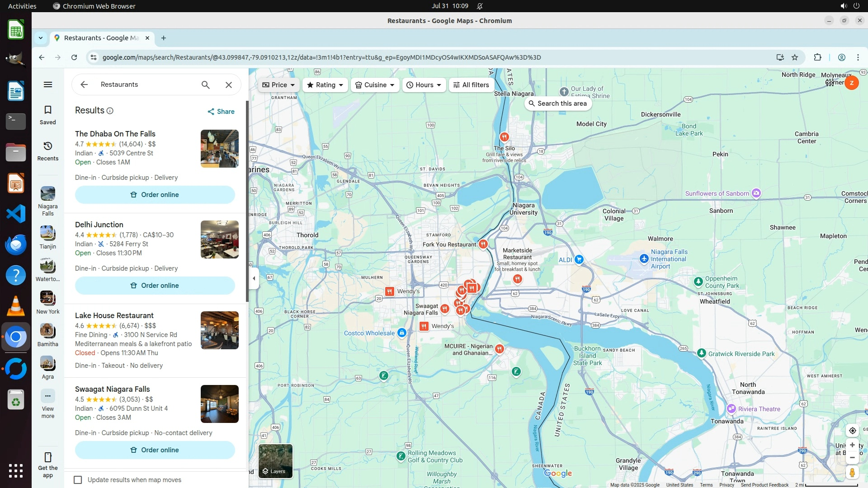The image size is (868, 488).
Task: Expand the Cuisine filter dropdown
Action: pos(375,85)
